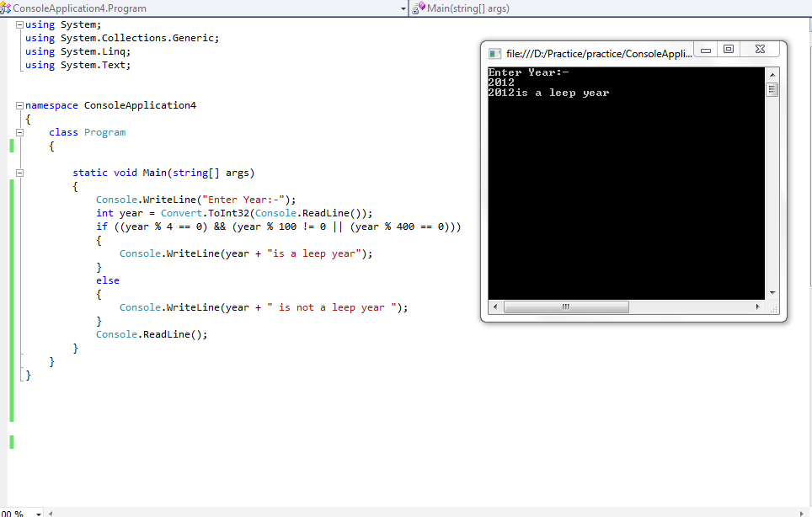Click the WriteLine with " is not a leep year "
The image size is (812, 517).
point(264,307)
